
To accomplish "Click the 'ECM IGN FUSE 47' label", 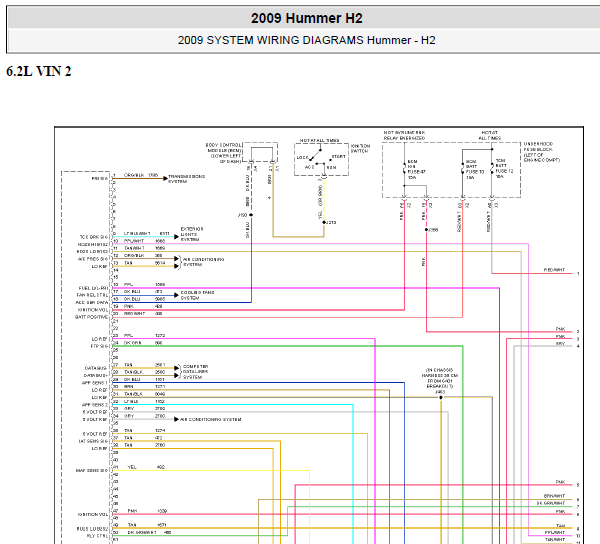I will (416, 169).
